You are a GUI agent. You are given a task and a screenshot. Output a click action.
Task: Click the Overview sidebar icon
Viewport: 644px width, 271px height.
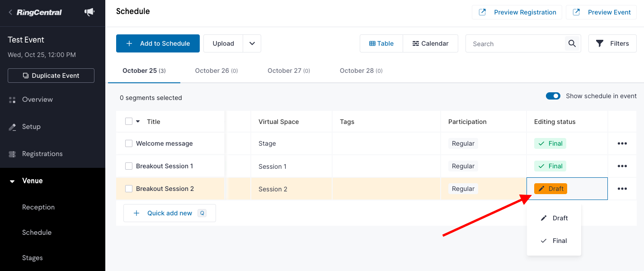pos(12,100)
